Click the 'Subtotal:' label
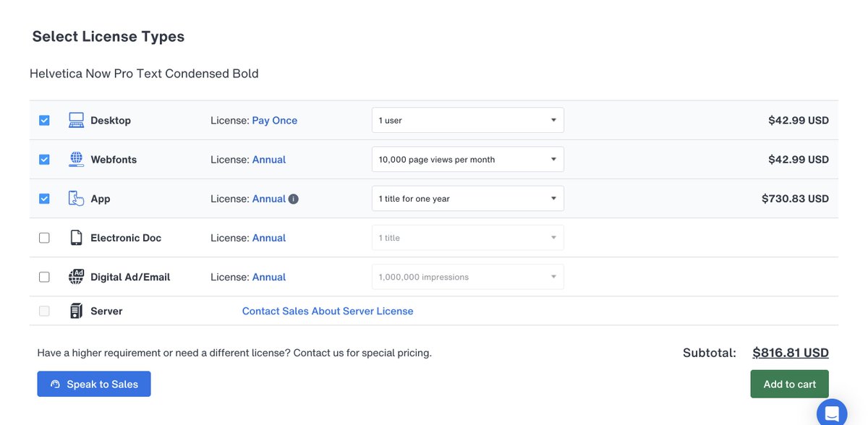 tap(710, 353)
